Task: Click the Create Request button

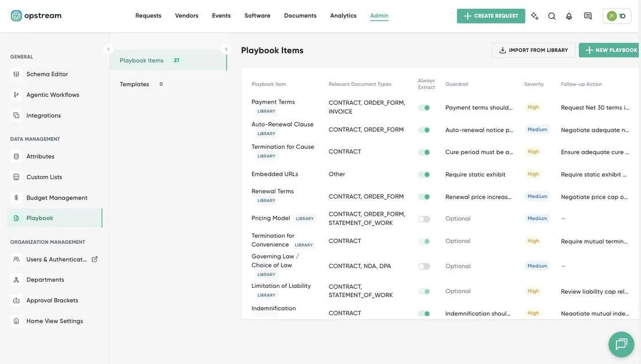Action: [x=491, y=16]
